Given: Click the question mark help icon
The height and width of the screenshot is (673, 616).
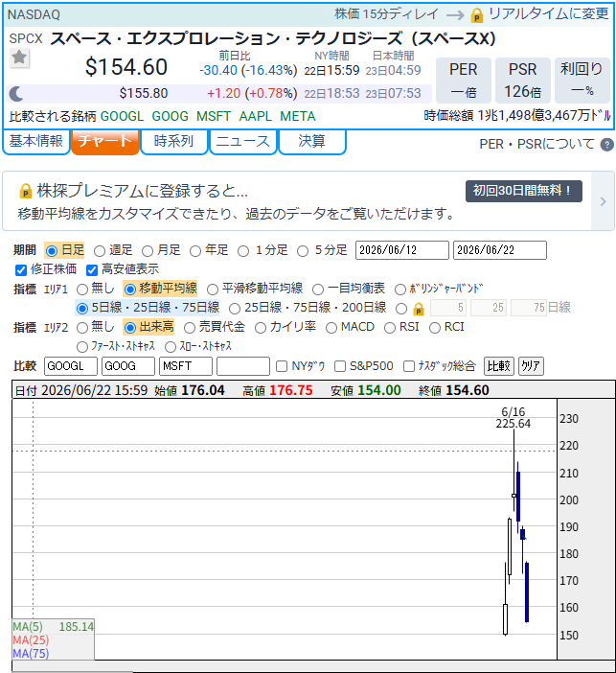Looking at the screenshot, I should (x=606, y=145).
